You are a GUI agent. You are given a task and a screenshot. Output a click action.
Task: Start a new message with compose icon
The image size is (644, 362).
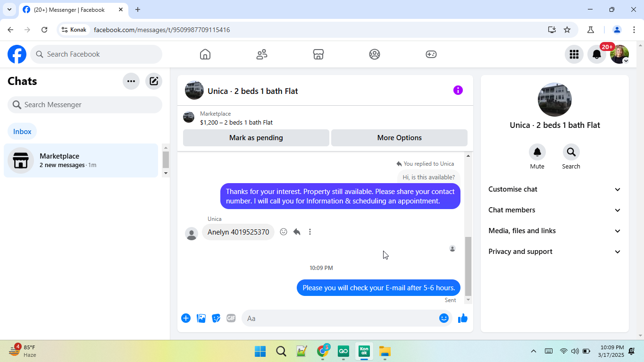tap(154, 81)
